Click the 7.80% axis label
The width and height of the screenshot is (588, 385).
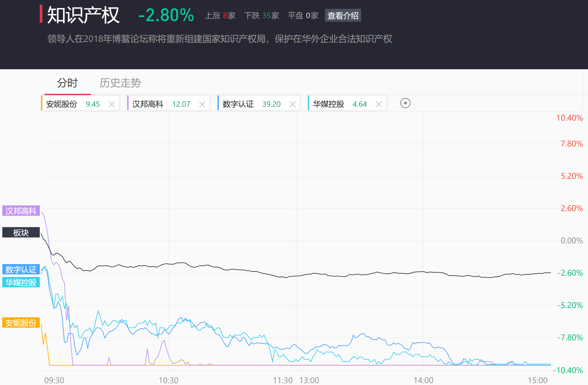click(571, 144)
